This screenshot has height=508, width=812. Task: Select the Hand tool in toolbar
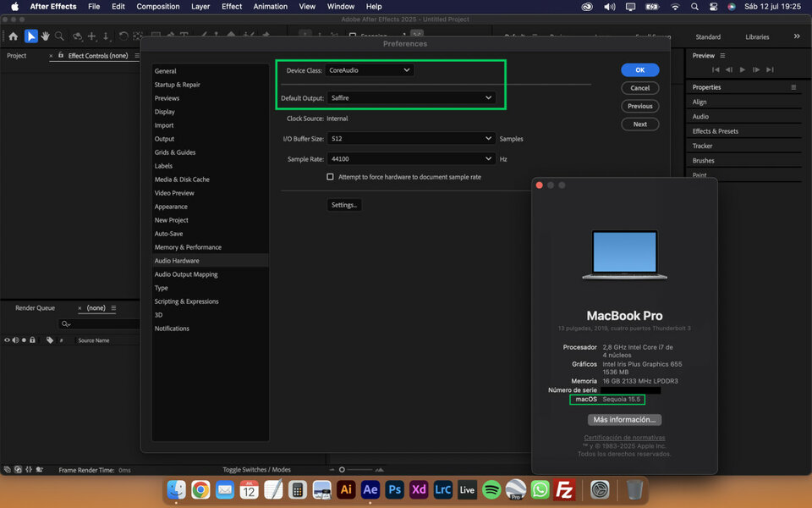click(45, 36)
